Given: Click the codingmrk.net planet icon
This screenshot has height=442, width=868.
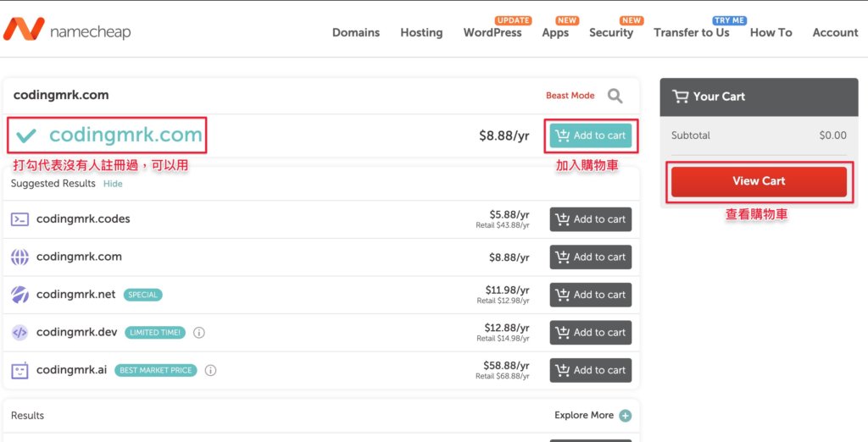Looking at the screenshot, I should tap(20, 295).
